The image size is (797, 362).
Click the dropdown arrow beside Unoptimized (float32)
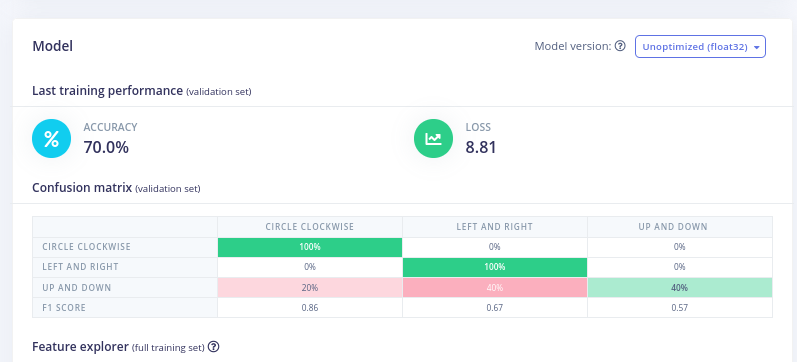tap(756, 47)
